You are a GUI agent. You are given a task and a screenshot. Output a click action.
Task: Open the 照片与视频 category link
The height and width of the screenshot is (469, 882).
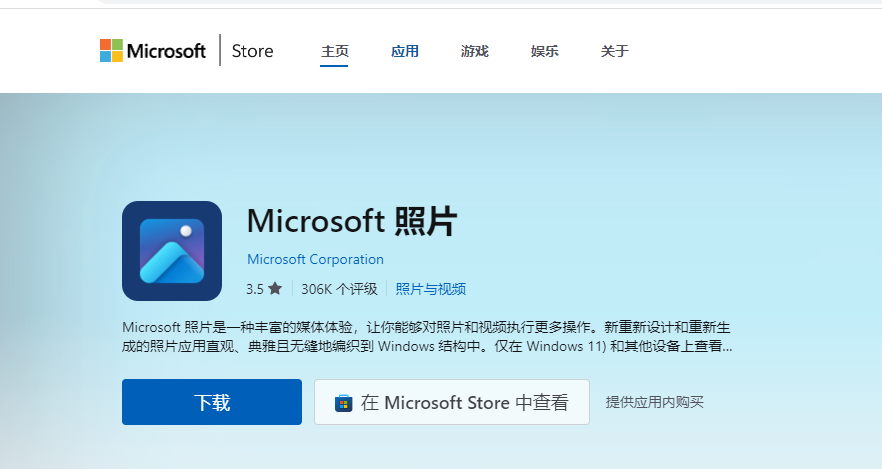(431, 289)
